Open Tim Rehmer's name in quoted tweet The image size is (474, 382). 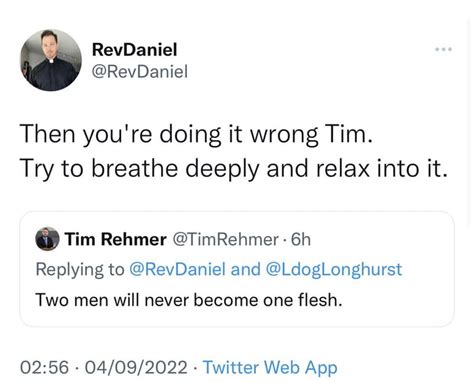coord(115,239)
